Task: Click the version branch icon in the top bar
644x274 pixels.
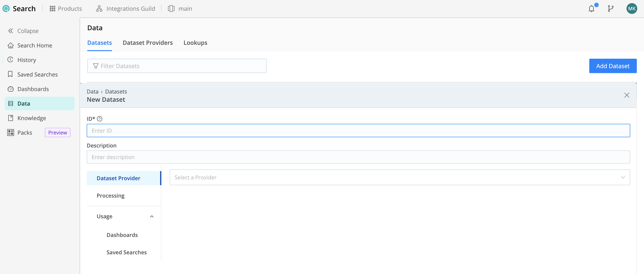Action: pos(611,8)
